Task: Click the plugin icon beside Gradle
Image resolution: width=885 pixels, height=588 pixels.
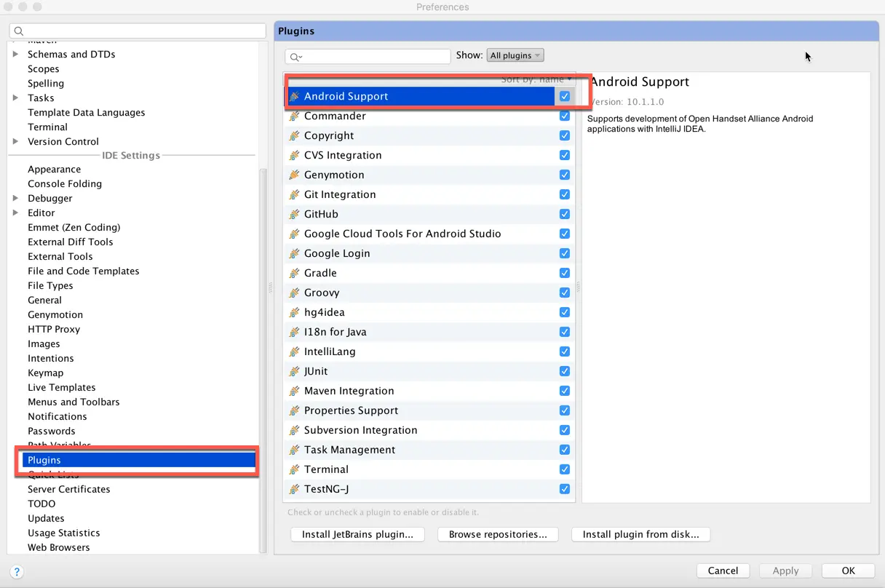Action: [x=294, y=273]
